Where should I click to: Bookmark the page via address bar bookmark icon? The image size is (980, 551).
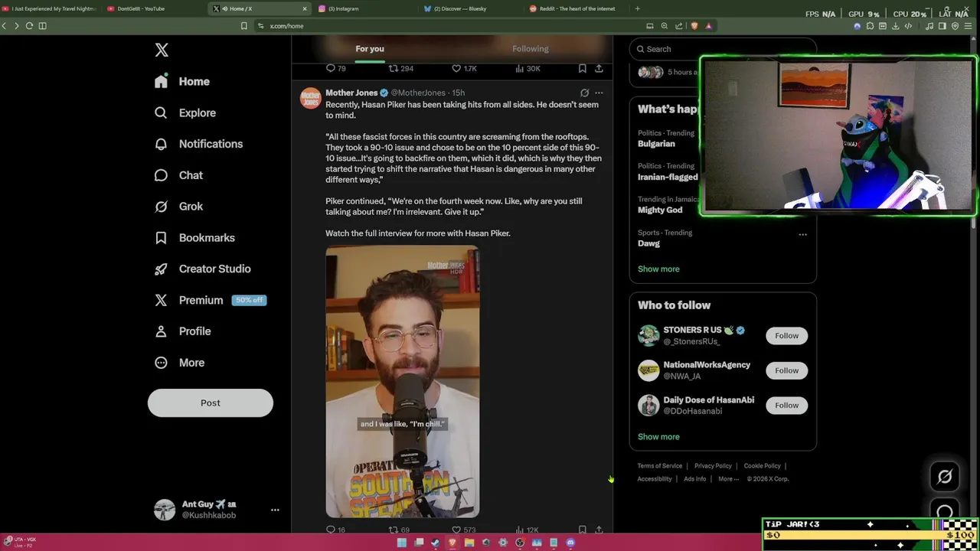click(244, 26)
